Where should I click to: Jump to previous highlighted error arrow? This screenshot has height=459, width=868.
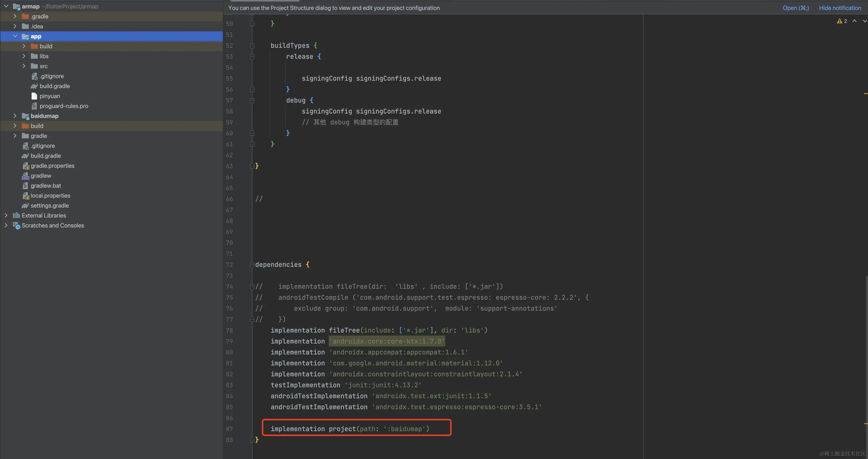(x=855, y=21)
